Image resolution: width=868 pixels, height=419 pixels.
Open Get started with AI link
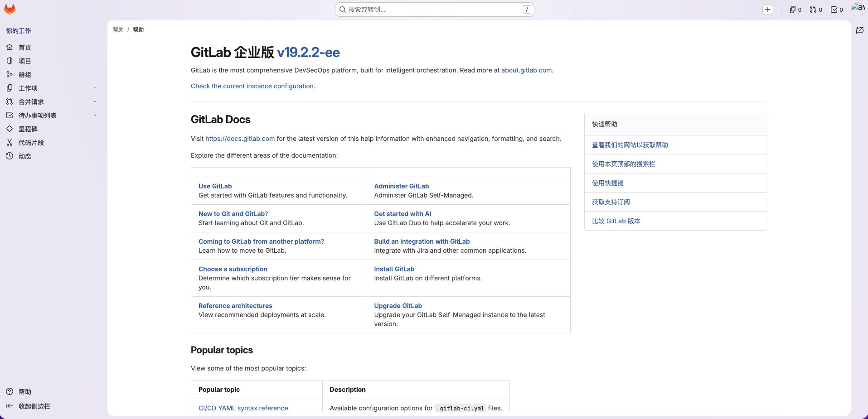click(403, 214)
